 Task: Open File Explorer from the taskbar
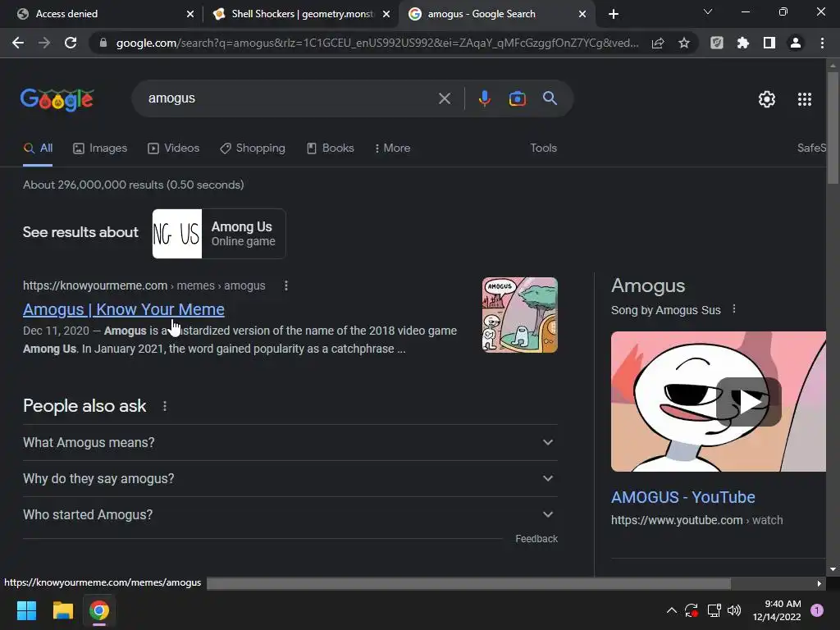[62, 610]
